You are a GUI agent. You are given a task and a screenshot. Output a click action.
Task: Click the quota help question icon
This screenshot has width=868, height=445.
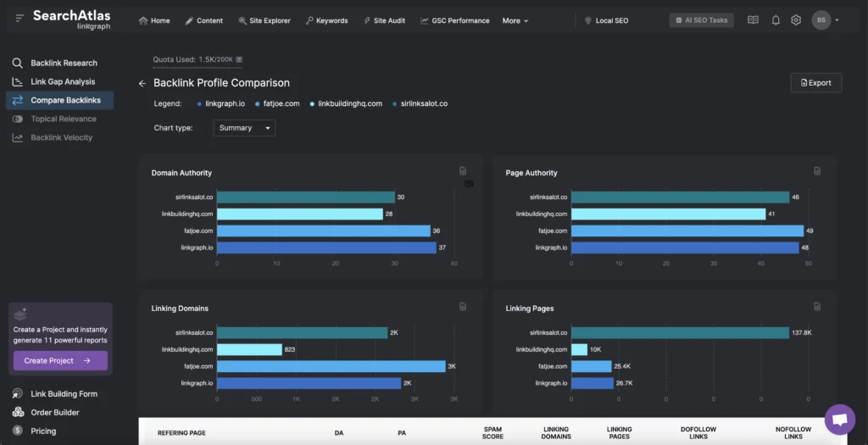pos(239,59)
